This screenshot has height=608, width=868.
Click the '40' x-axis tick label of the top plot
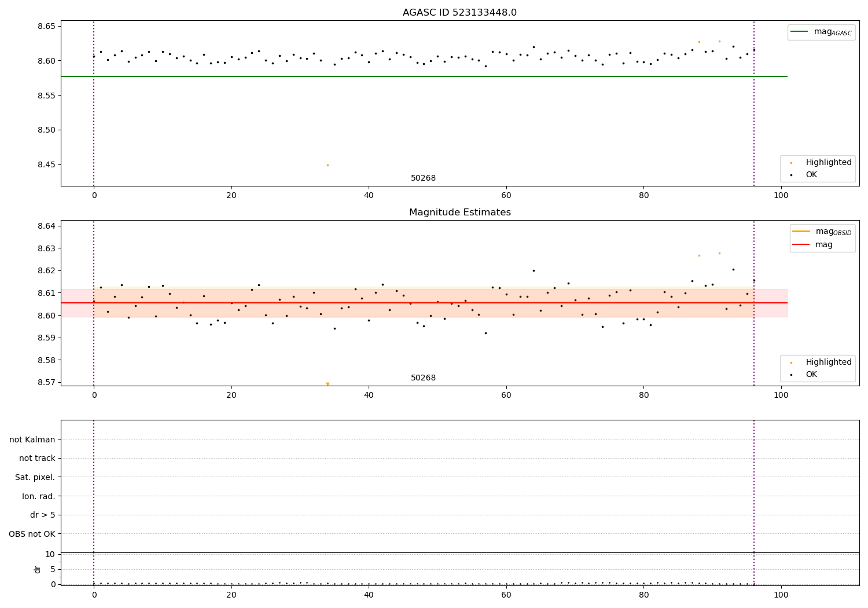coord(369,196)
